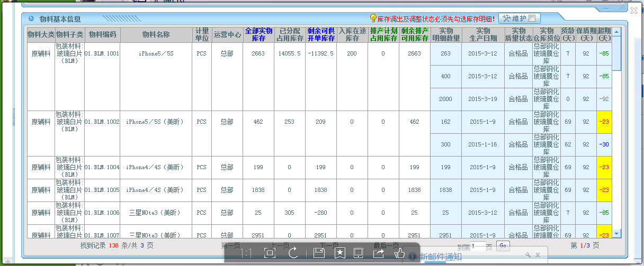
Task: Rotate the image with rotate icon
Action: (293, 253)
